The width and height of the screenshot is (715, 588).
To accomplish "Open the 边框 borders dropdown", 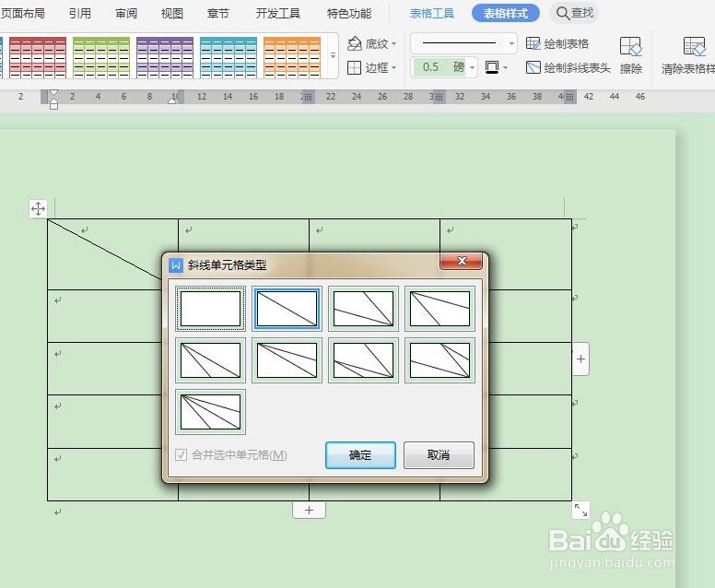I will [393, 68].
